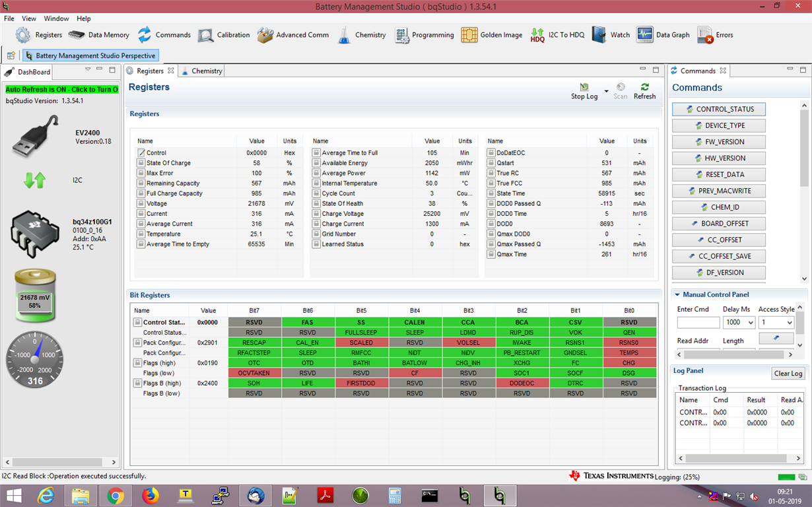Toggle icon beside State Of Charge register
The height and width of the screenshot is (507, 812).
coord(141,163)
